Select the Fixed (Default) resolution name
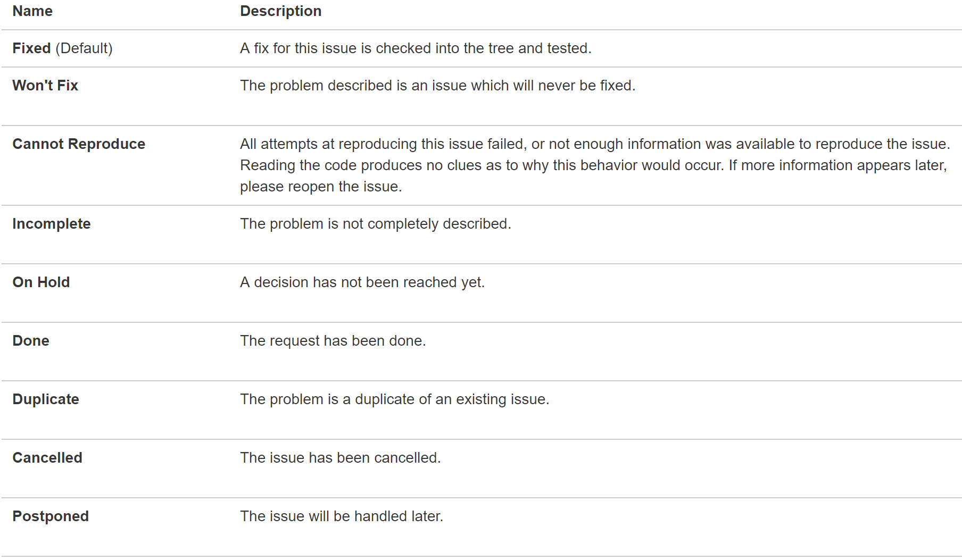 click(x=62, y=48)
